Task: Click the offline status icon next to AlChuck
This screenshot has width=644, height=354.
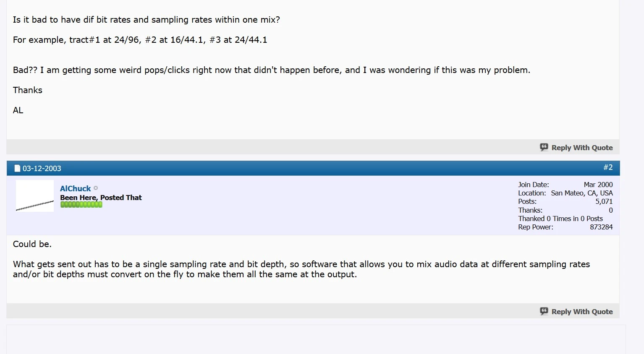Action: [x=96, y=188]
